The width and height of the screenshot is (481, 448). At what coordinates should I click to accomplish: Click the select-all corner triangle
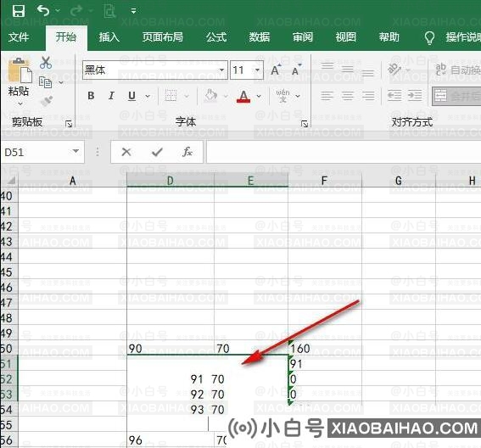point(10,181)
